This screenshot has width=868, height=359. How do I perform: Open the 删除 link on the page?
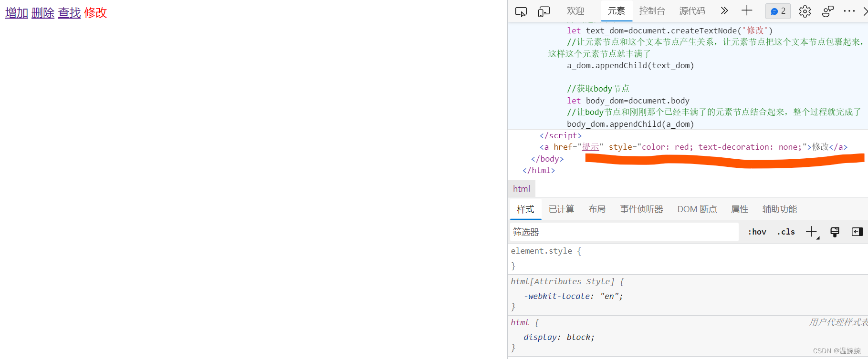43,13
